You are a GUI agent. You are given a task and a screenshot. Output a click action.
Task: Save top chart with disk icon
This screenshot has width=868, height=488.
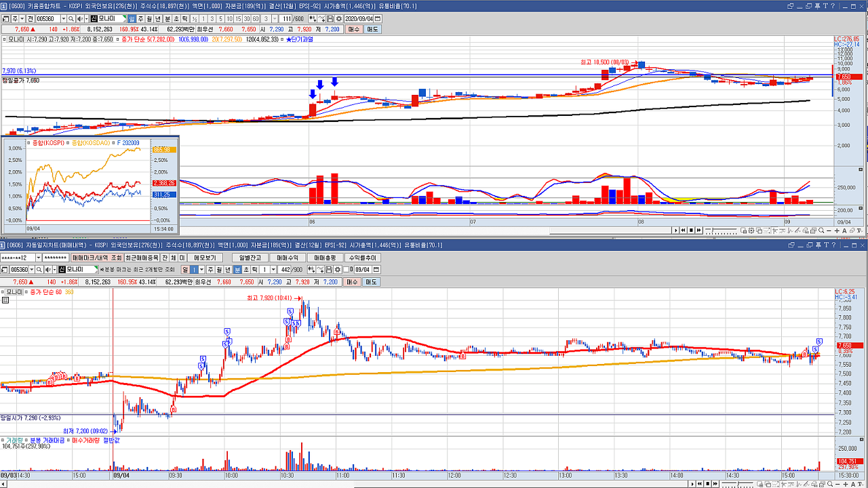(330, 19)
